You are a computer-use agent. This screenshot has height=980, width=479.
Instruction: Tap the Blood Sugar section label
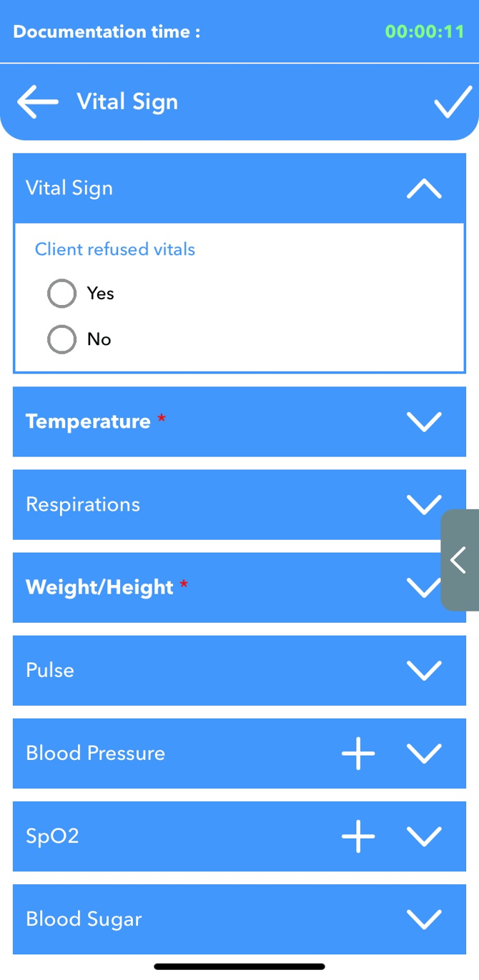[x=84, y=919]
